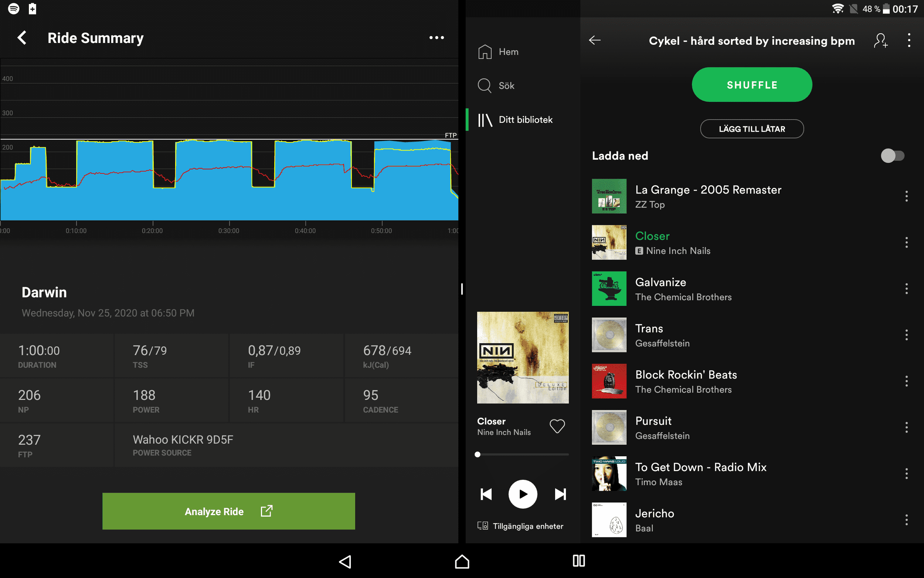Tap the DURATION 1:00:00 stat
This screenshot has height=578, width=924.
point(57,356)
